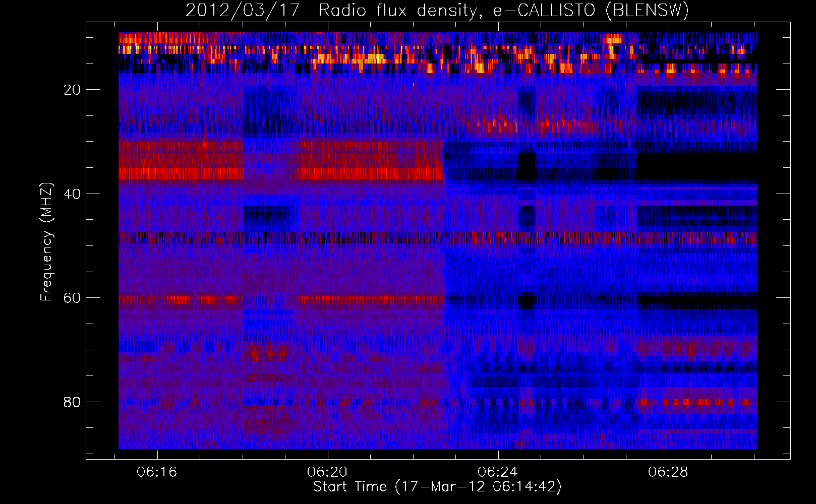Image resolution: width=816 pixels, height=504 pixels.
Task: Click the 06:16 time tick label
Action: 157,472
